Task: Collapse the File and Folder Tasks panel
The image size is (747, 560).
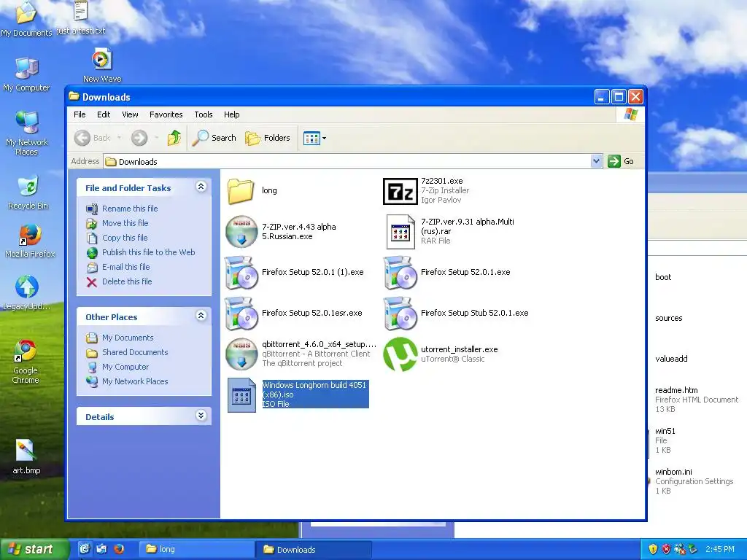Action: (x=201, y=187)
